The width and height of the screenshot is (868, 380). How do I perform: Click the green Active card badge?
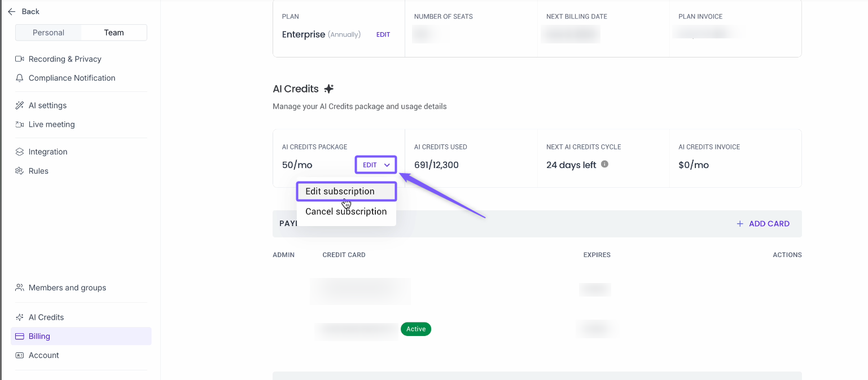click(416, 329)
